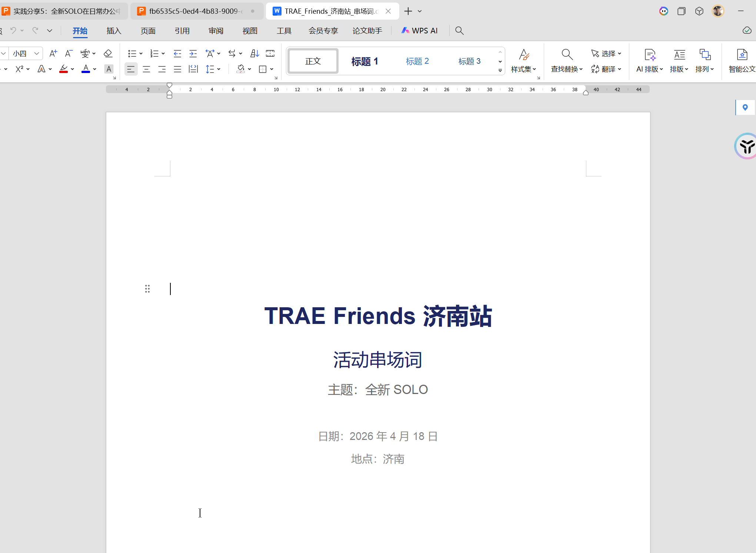Click the clear formatting eraser icon
This screenshot has width=756, height=553.
tap(108, 53)
